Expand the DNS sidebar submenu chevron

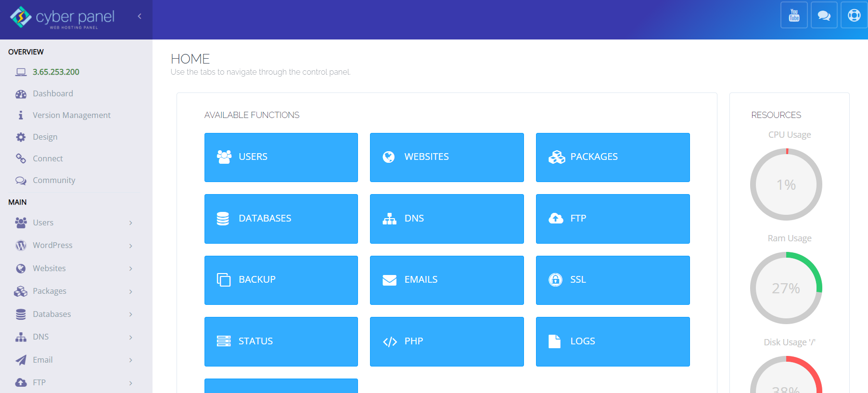130,337
